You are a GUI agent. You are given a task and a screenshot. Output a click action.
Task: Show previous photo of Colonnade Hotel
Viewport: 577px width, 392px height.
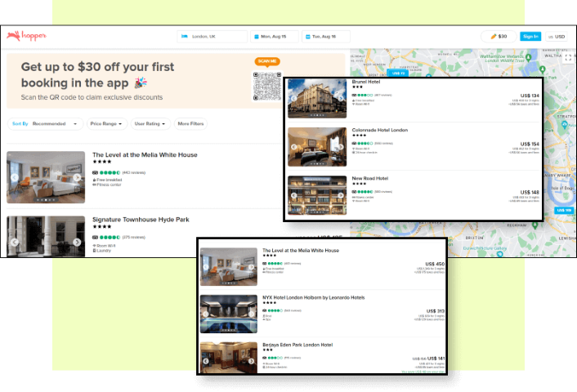pos(293,147)
